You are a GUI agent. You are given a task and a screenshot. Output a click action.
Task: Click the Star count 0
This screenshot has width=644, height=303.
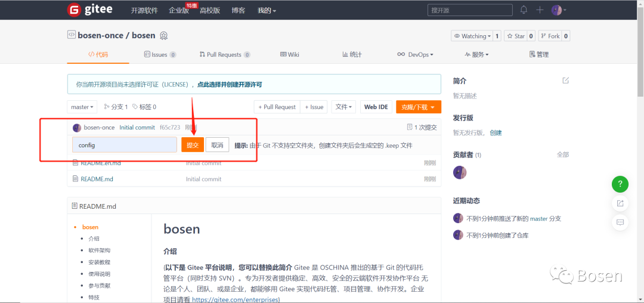click(531, 36)
